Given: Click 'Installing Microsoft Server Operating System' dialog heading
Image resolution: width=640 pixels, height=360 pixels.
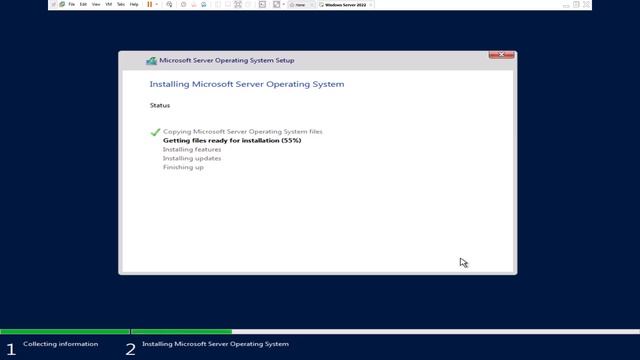Looking at the screenshot, I should [247, 84].
